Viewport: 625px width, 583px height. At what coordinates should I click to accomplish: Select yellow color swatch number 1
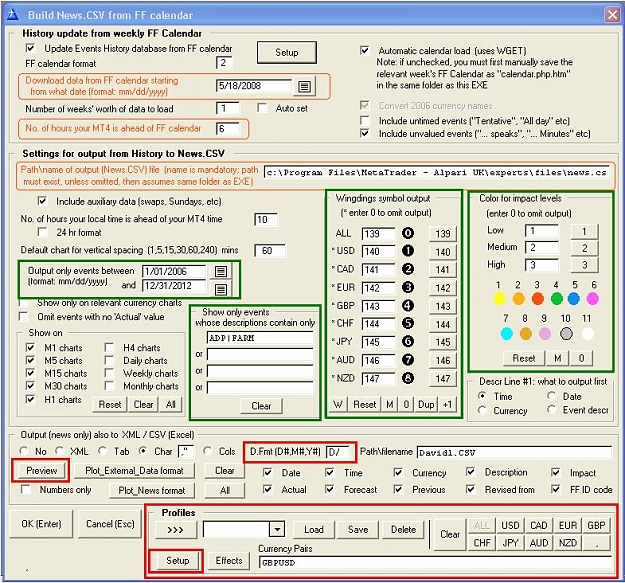[x=499, y=298]
